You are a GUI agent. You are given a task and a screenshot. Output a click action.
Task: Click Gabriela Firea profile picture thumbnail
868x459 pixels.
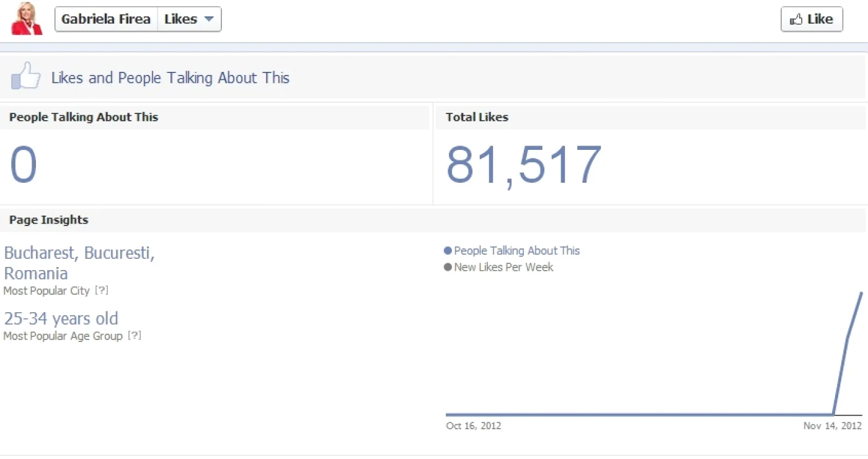pyautogui.click(x=27, y=19)
